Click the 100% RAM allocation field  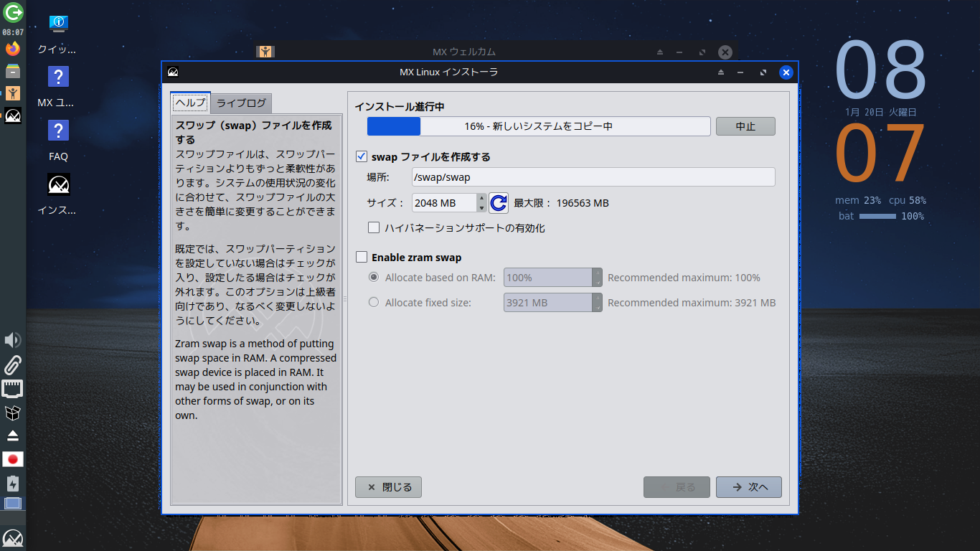[548, 278]
